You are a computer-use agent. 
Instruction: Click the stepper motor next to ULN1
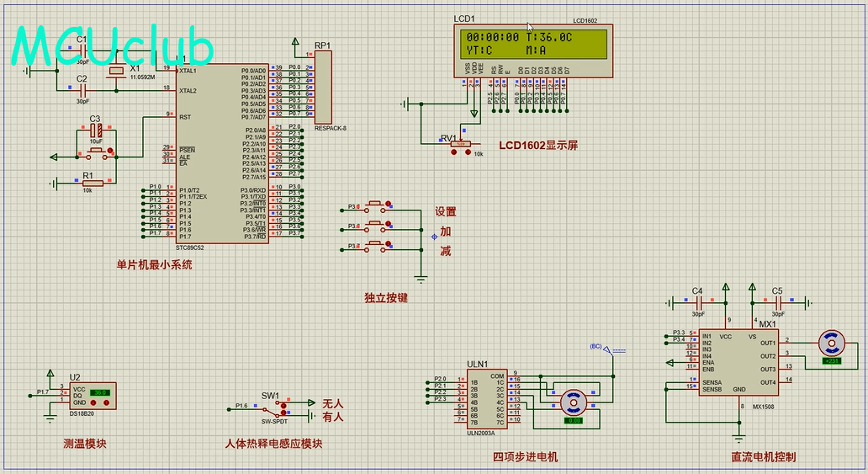[x=574, y=401]
